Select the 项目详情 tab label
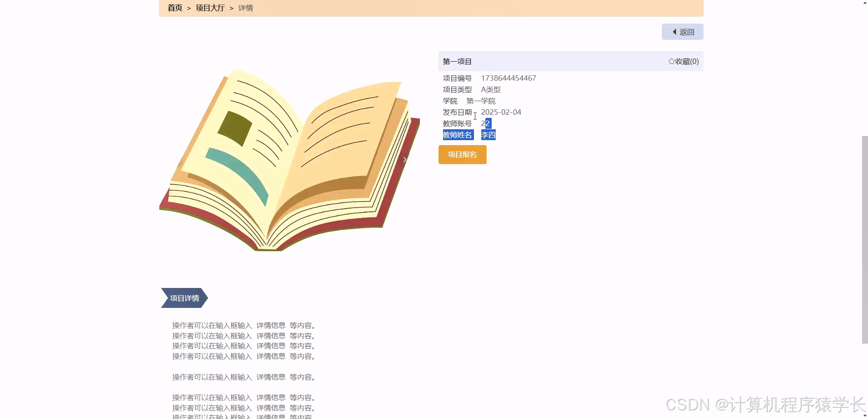The width and height of the screenshot is (868, 419). tap(184, 298)
